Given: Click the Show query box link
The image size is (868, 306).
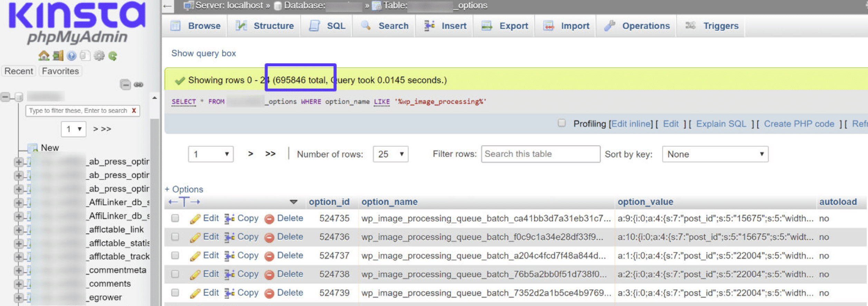Looking at the screenshot, I should (x=203, y=53).
